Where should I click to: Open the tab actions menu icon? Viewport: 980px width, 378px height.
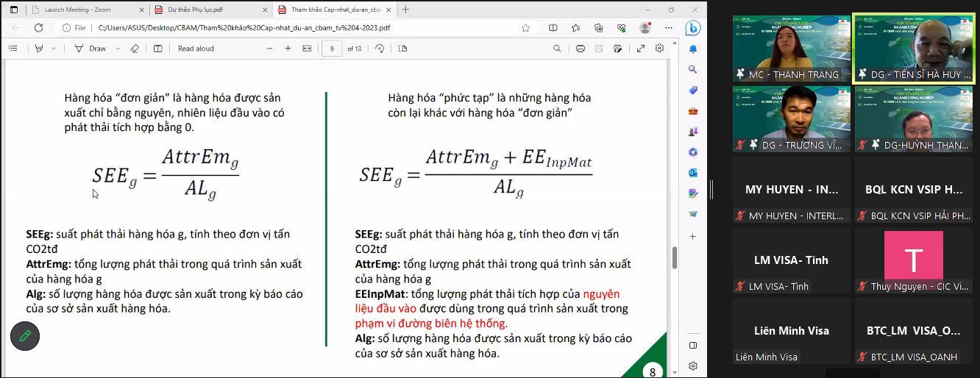13,10
